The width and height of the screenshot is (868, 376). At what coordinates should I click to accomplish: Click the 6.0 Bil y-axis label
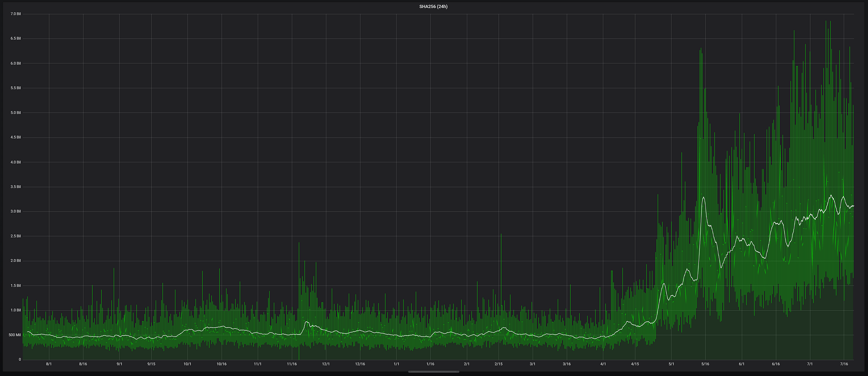coord(16,63)
